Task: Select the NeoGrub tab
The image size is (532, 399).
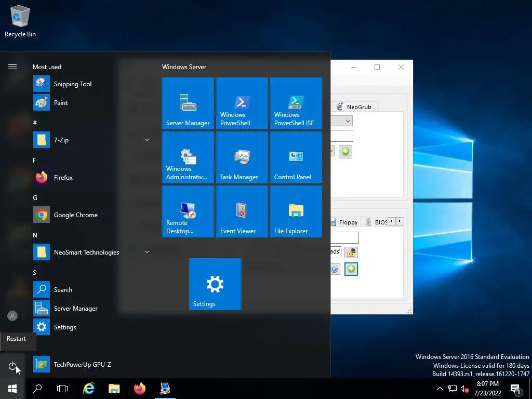Action: point(354,107)
